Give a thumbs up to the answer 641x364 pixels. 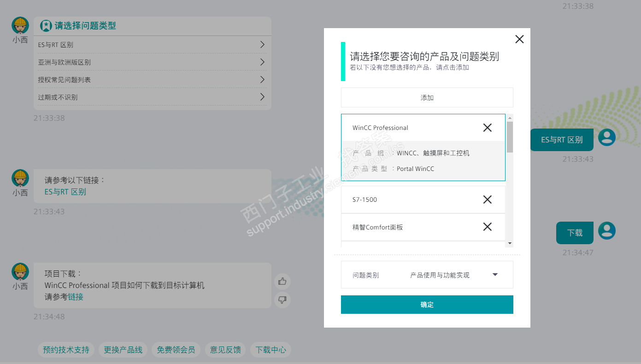[x=282, y=282]
